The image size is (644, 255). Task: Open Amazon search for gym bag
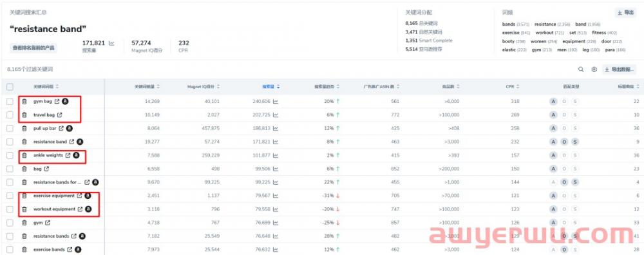coord(65,102)
